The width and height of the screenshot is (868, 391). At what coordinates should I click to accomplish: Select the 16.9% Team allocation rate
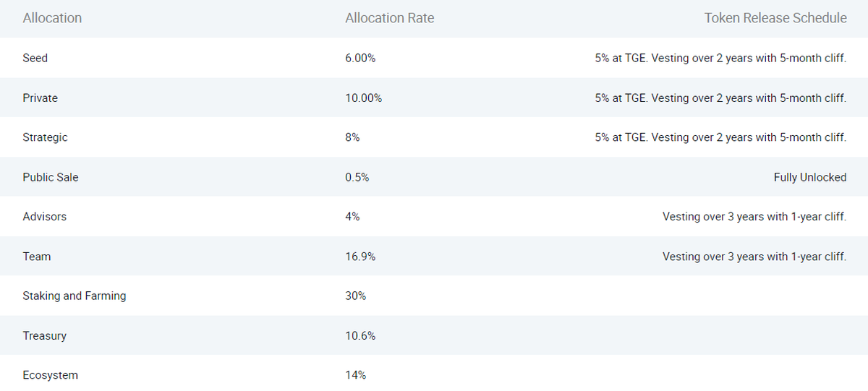coord(360,257)
